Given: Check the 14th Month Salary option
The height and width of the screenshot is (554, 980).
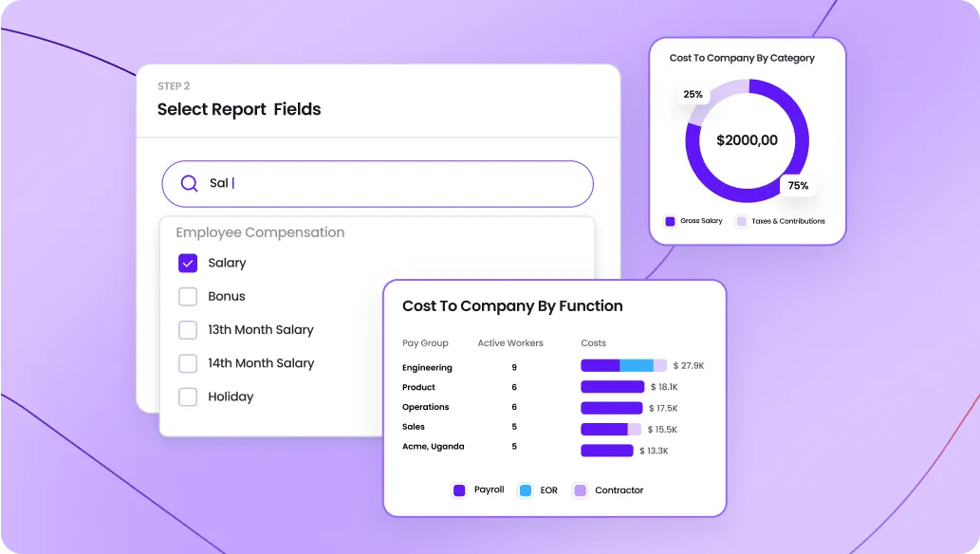Looking at the screenshot, I should pos(187,363).
